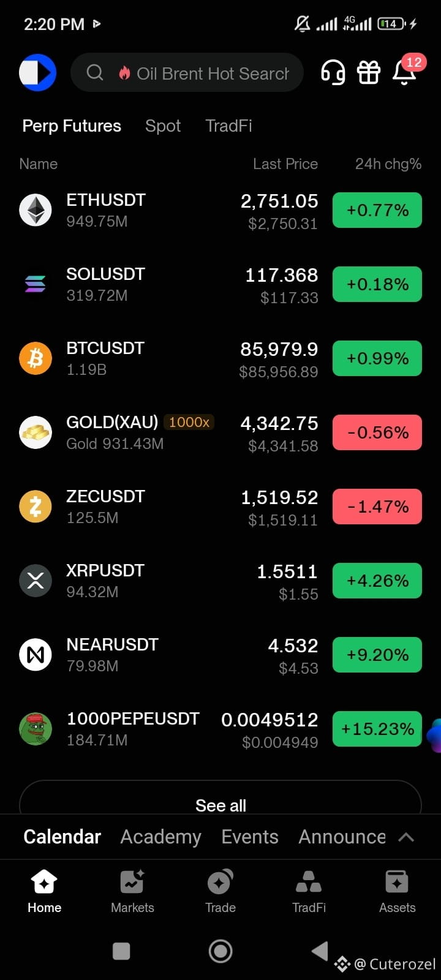This screenshot has height=980, width=441.
Task: Sort list by Last Price header
Action: pos(285,164)
